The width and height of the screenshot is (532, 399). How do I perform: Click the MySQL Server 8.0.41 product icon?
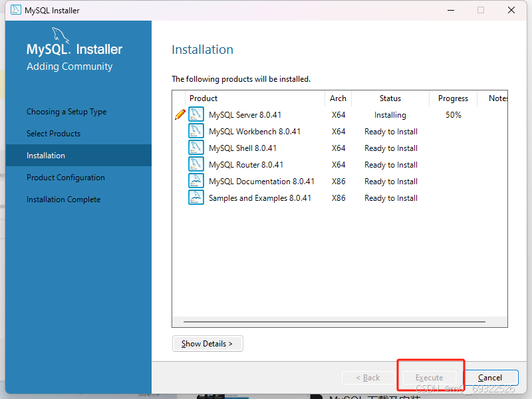[x=196, y=114]
